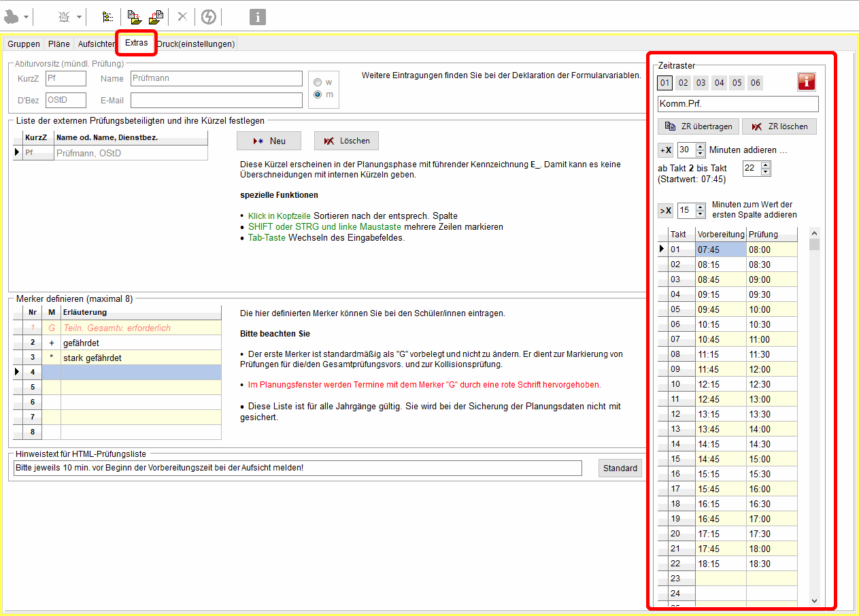
Task: Click the red info icon in Zeitraster
Action: tap(806, 82)
